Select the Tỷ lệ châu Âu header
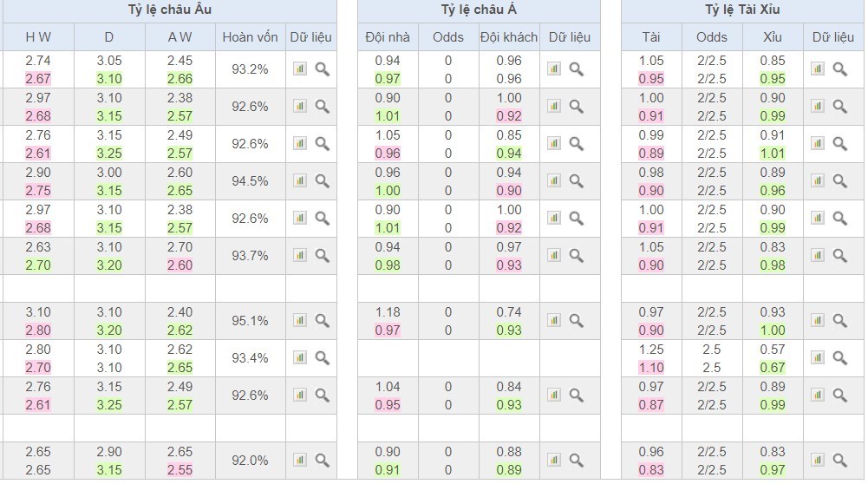 click(168, 10)
